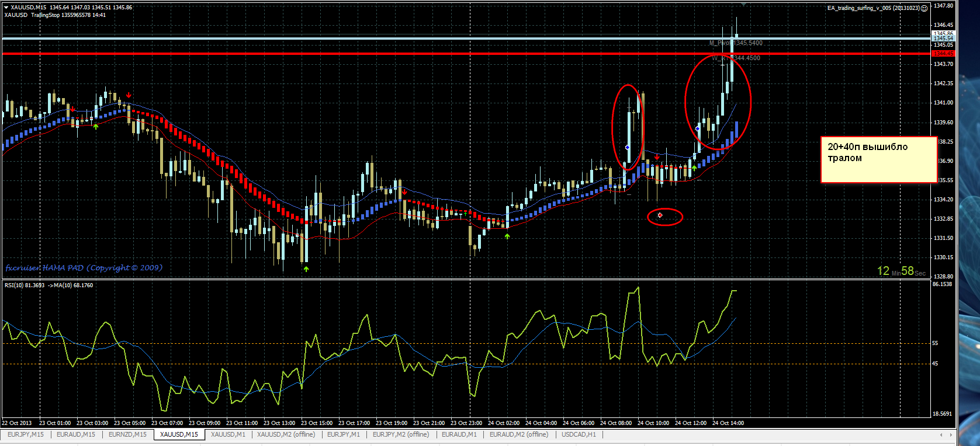
Task: Click the 1330.15 price scale value
Action: click(x=944, y=257)
